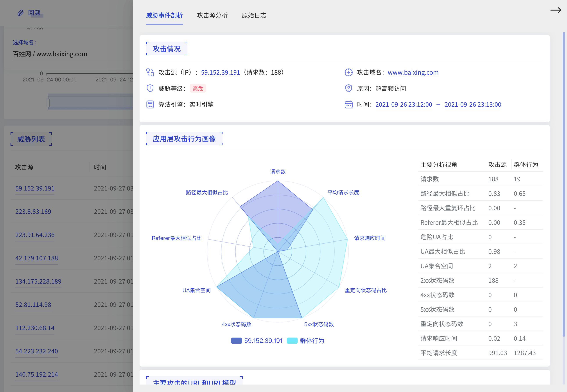
Task: Click the attack source IP icon
Action: point(150,72)
